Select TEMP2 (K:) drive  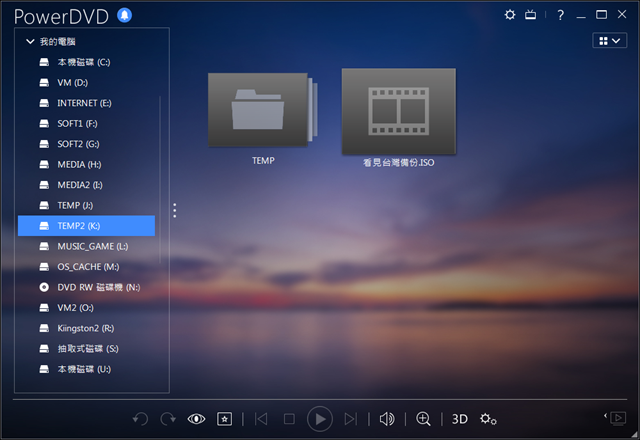(x=87, y=226)
